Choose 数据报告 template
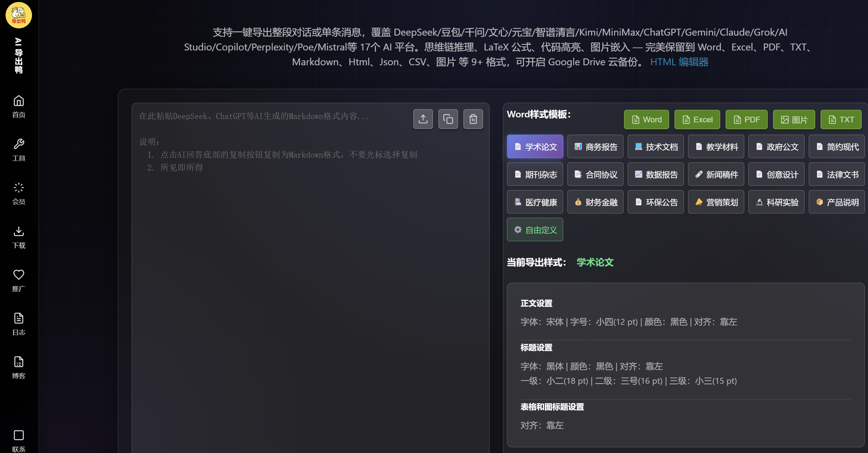Image resolution: width=868 pixels, height=453 pixels. (655, 174)
